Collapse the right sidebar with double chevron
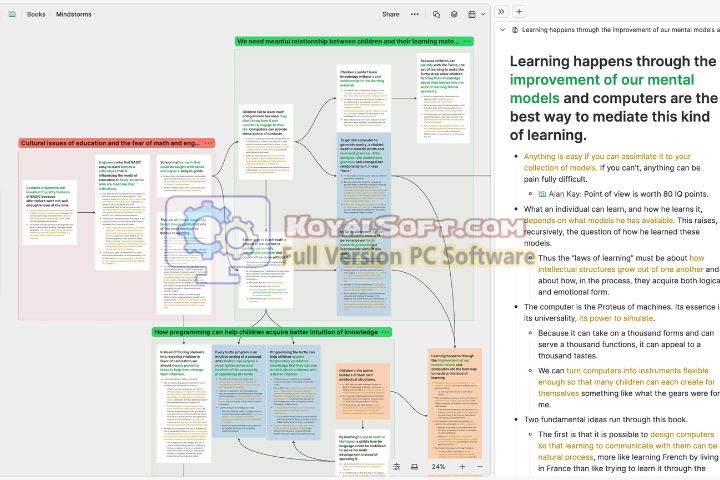This screenshot has height=480, width=720. click(501, 11)
